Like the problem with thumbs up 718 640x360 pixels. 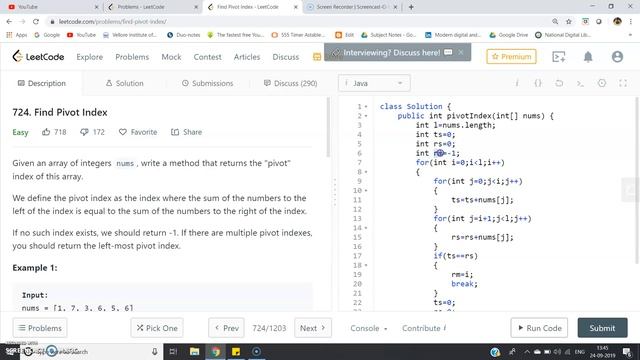pyautogui.click(x=46, y=132)
